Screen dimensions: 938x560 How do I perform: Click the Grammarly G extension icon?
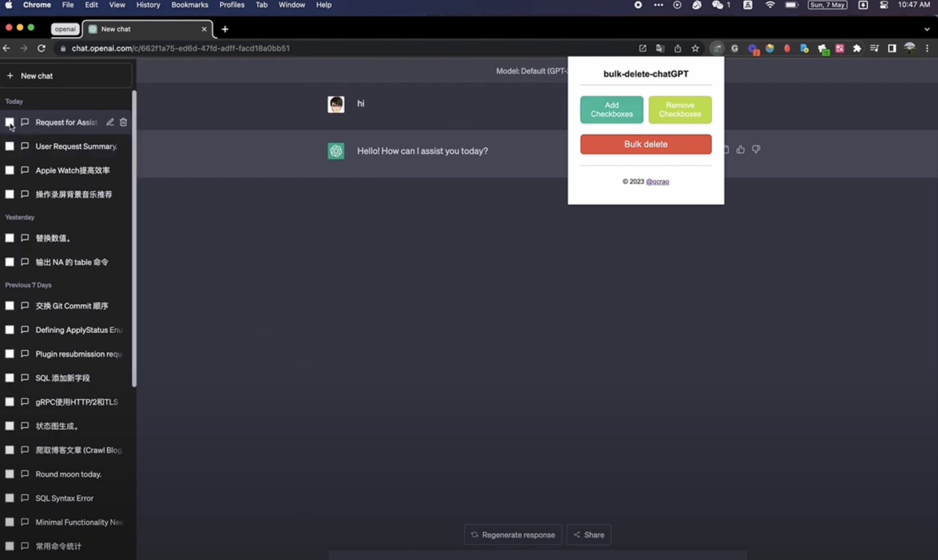pos(735,49)
